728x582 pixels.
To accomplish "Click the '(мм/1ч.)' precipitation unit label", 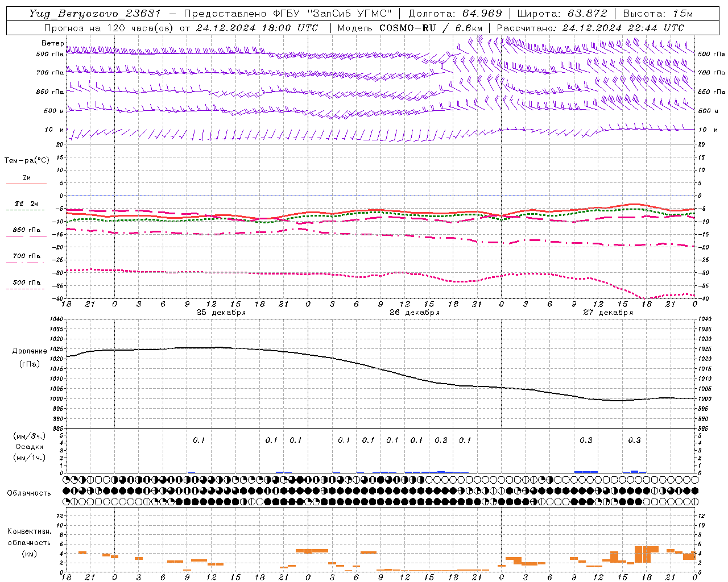I will pyautogui.click(x=30, y=458).
